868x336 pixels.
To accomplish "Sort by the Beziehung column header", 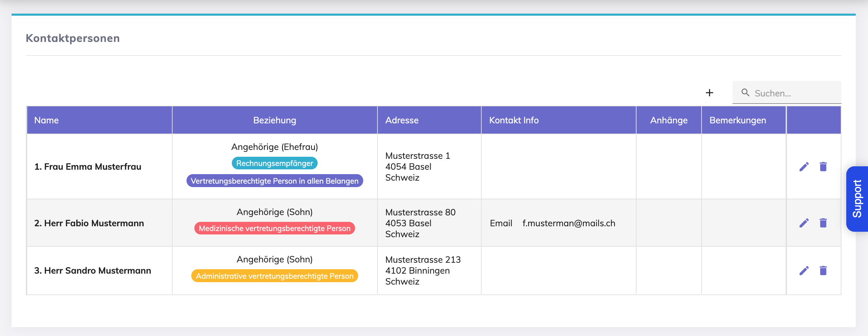I will coord(275,120).
